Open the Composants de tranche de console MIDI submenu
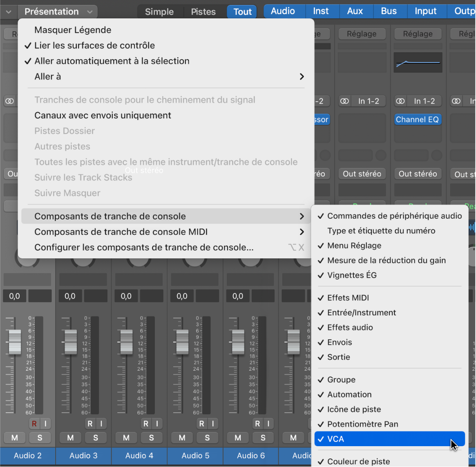476x467 pixels. tap(163, 231)
